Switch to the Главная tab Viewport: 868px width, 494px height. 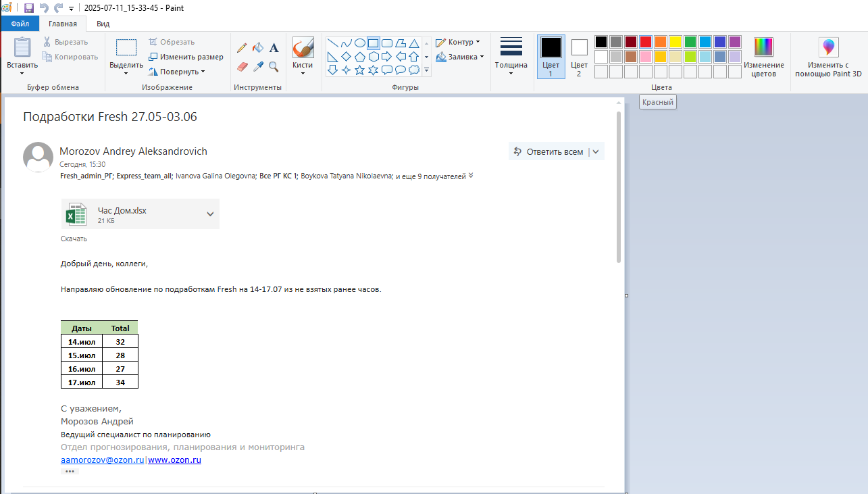pos(63,24)
